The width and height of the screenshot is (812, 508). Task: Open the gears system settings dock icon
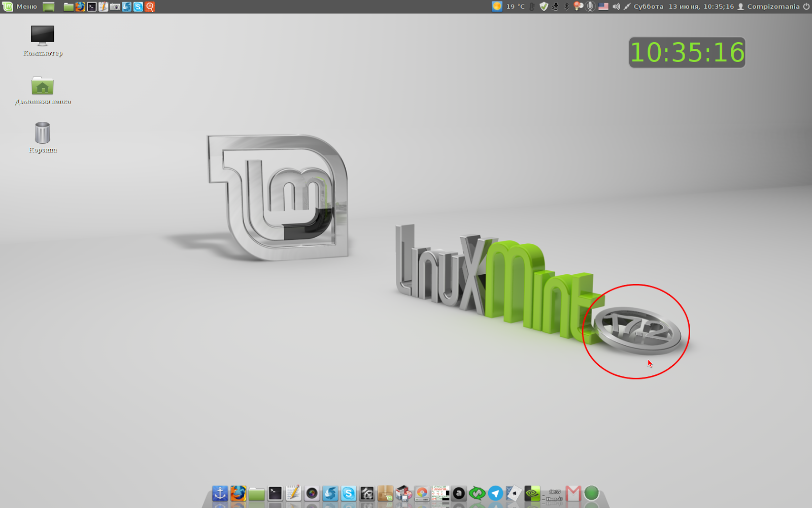coord(367,493)
